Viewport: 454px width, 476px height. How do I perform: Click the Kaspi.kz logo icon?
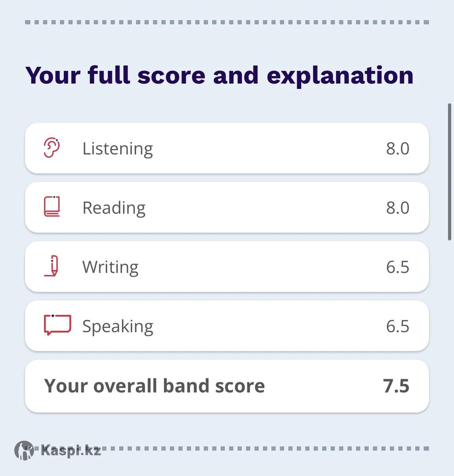(24, 451)
